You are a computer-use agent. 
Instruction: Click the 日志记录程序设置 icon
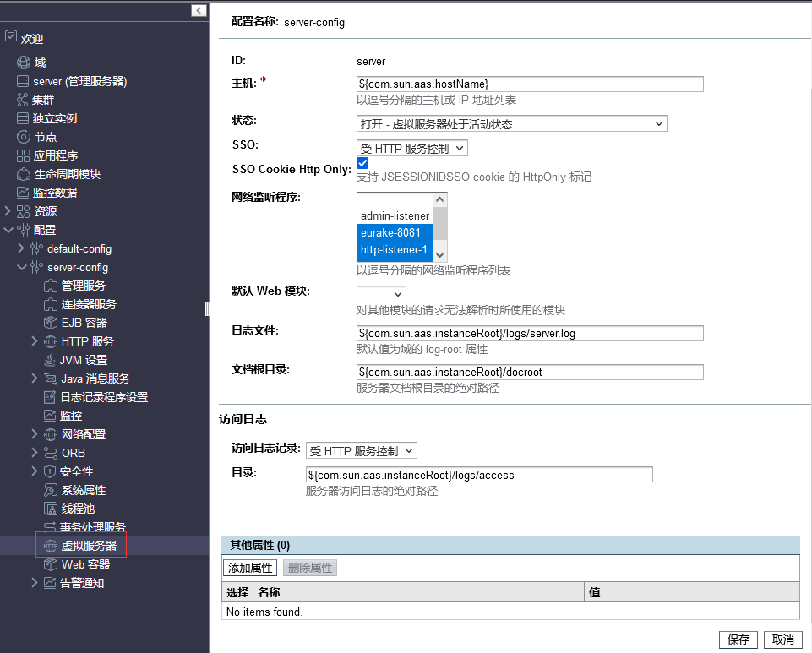[x=50, y=397]
